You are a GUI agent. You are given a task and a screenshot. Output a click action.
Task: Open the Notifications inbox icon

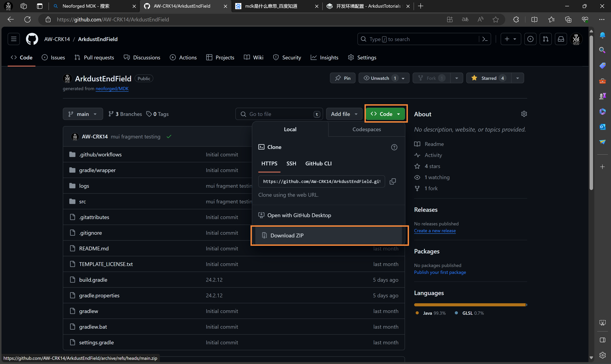click(561, 39)
